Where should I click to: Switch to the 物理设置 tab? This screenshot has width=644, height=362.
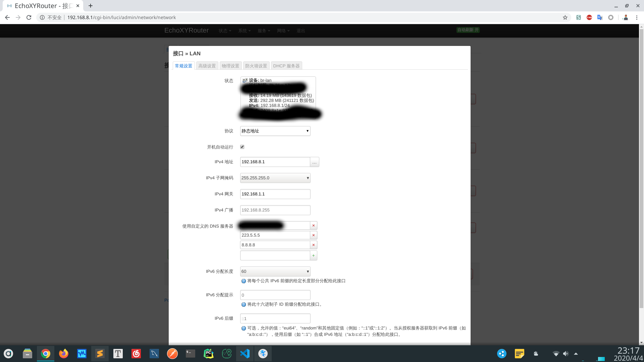coord(230,66)
